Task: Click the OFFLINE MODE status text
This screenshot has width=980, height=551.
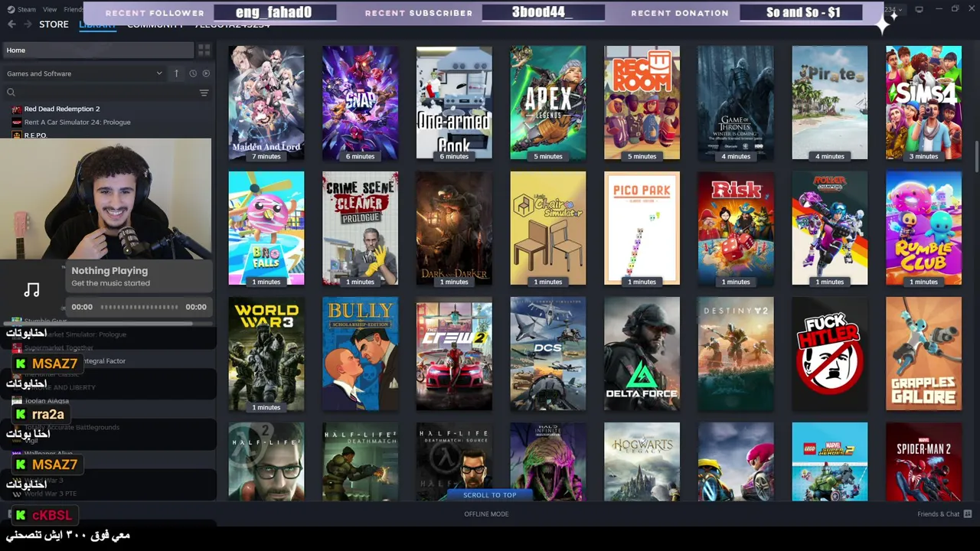Action: tap(486, 514)
